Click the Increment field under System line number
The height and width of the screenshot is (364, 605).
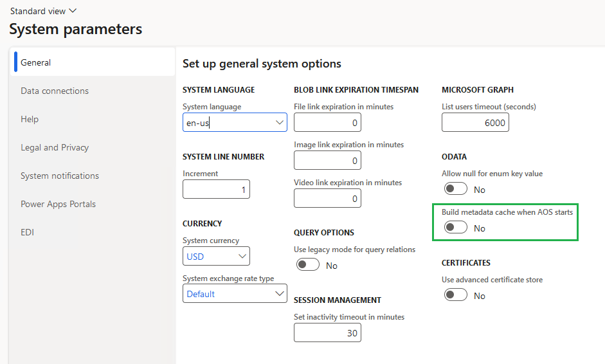216,189
